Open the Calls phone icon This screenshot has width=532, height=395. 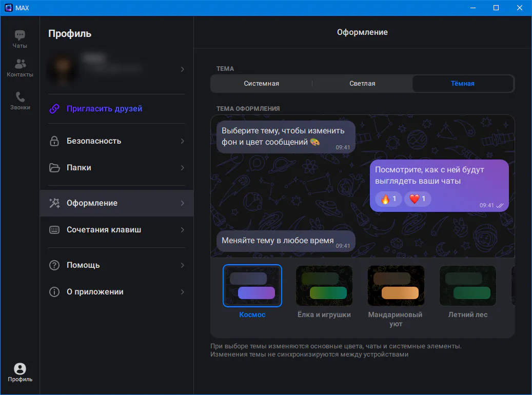[20, 97]
